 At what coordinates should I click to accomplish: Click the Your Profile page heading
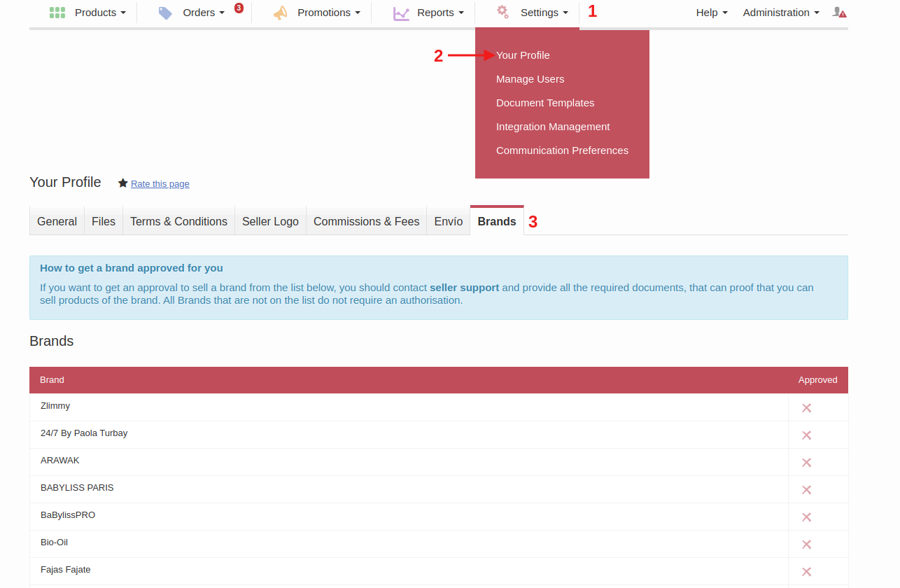coord(65,183)
